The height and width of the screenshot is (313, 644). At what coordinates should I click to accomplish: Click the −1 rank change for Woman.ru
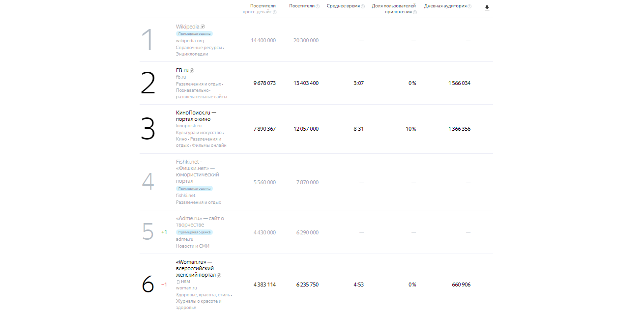[164, 285]
